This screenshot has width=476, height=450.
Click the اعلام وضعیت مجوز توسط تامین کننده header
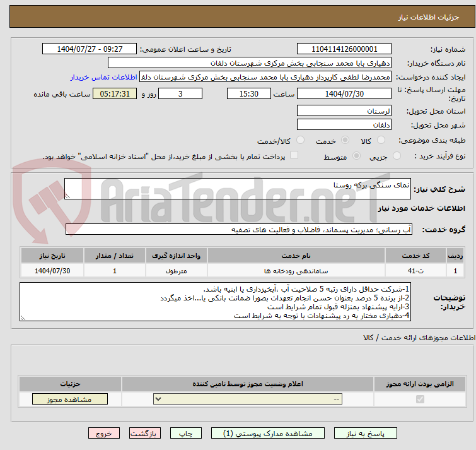(248, 384)
